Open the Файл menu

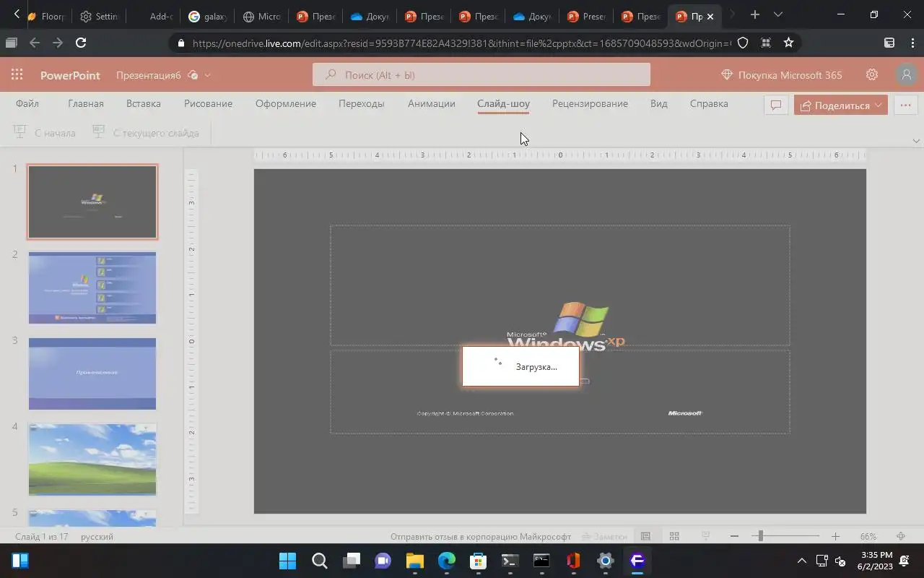pyautogui.click(x=27, y=103)
